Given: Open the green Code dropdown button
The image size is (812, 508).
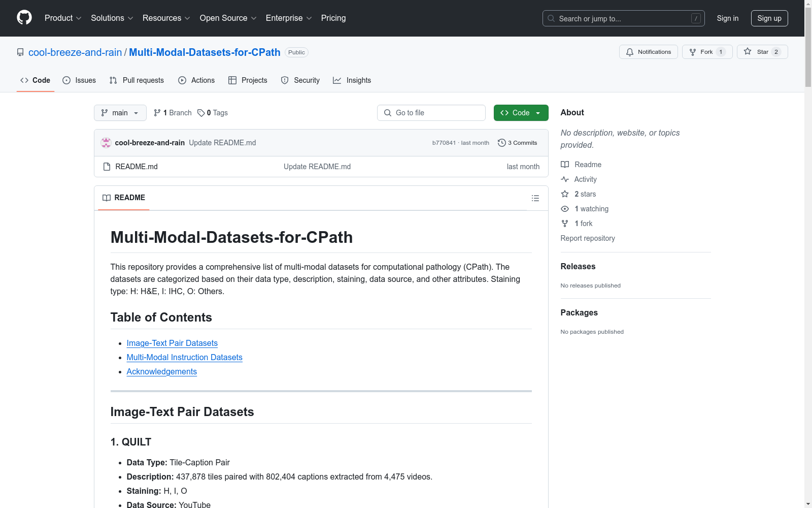Looking at the screenshot, I should click(521, 113).
